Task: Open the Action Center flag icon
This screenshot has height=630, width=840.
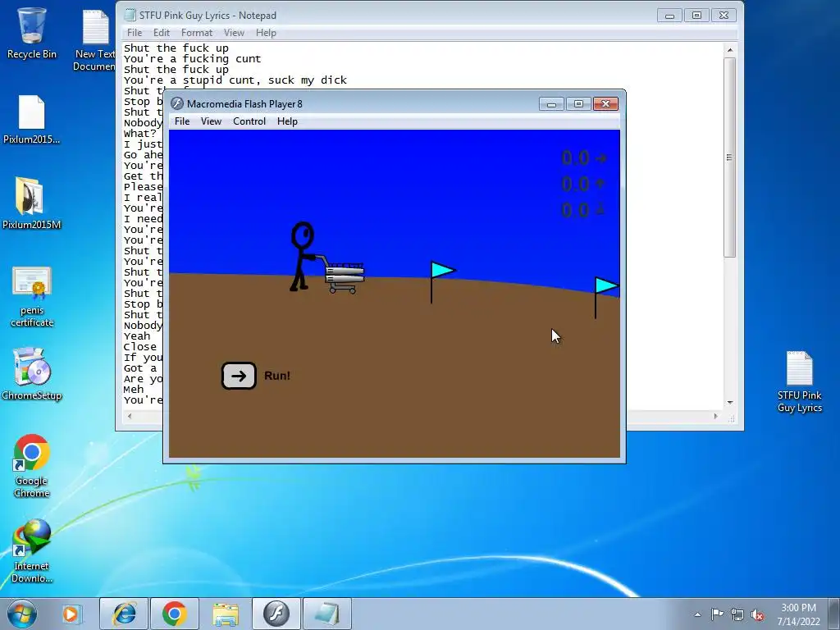Action: click(x=717, y=614)
